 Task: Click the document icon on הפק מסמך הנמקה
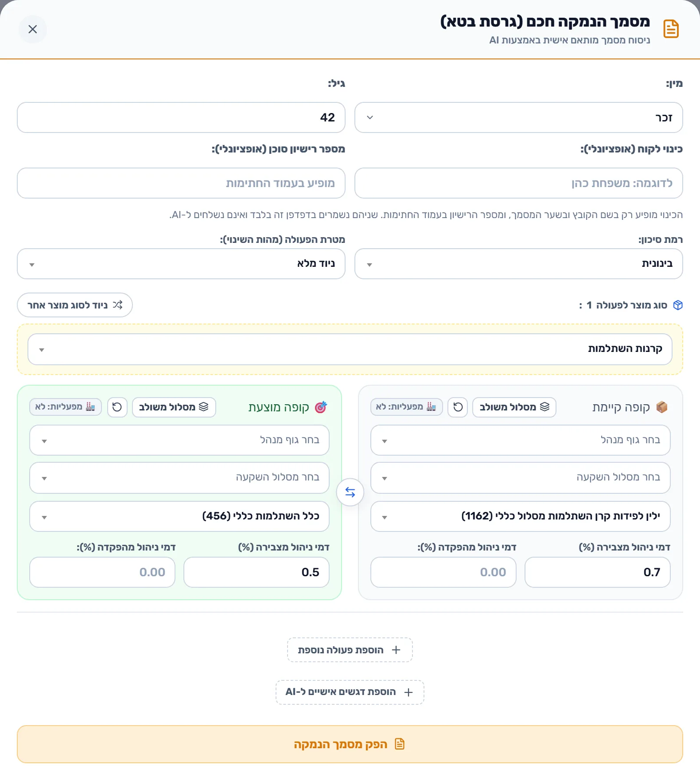coord(400,744)
